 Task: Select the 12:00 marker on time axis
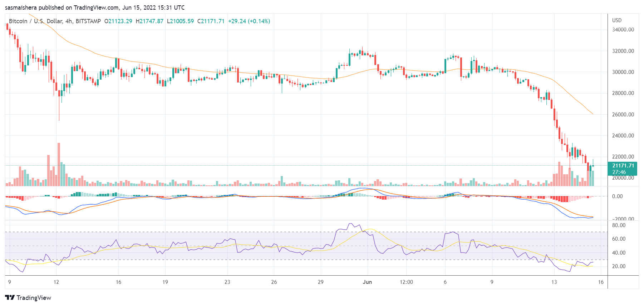406,282
